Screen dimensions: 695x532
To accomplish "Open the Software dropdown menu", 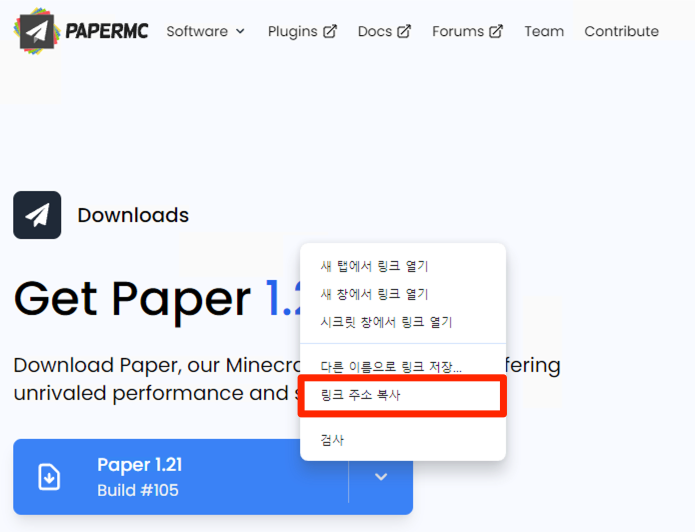I will point(205,31).
